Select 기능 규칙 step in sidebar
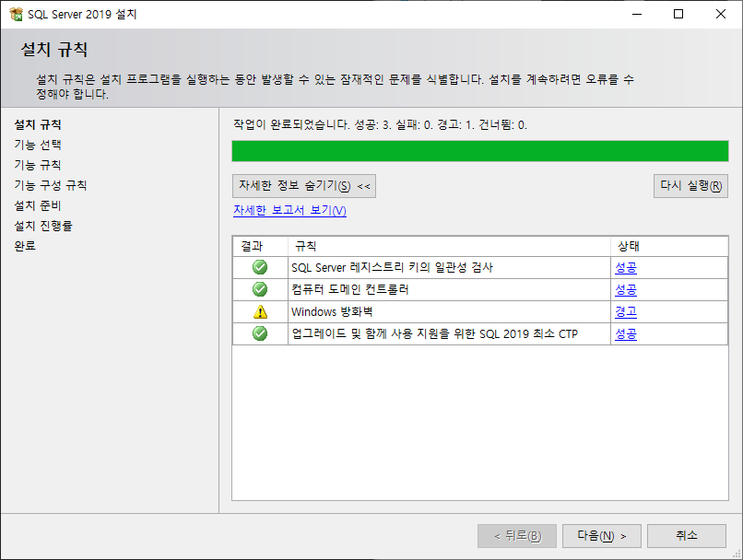 (x=38, y=165)
